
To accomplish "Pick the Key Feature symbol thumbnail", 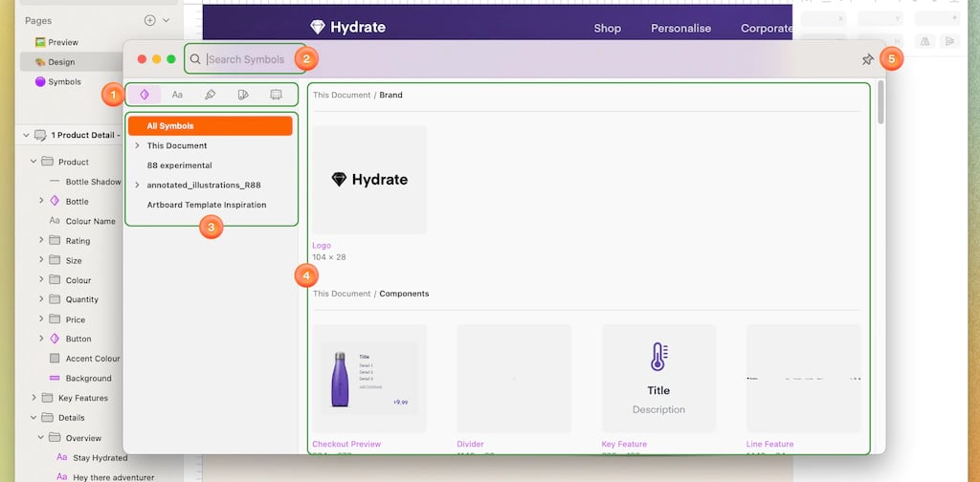I will (658, 379).
